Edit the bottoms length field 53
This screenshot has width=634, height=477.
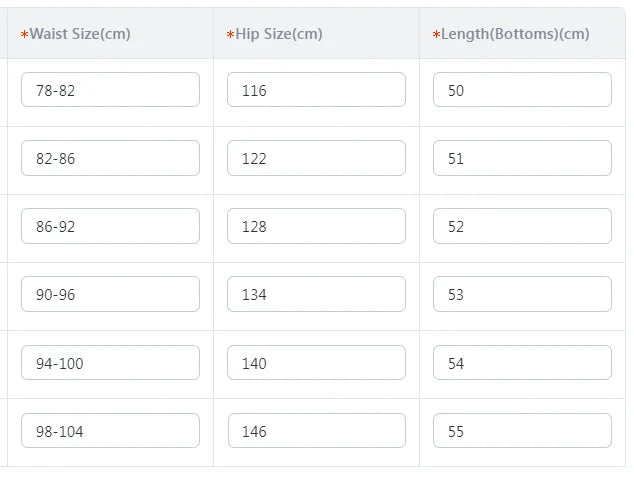522,294
